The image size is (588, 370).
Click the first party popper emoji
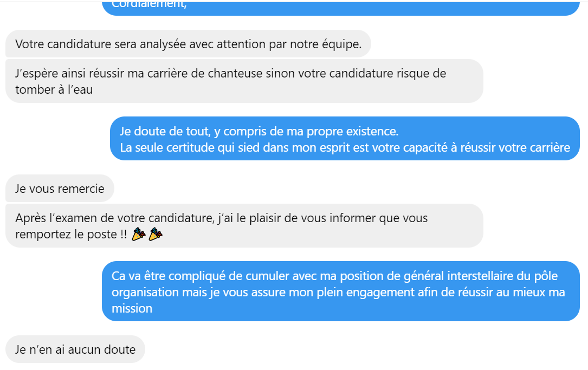coord(139,235)
